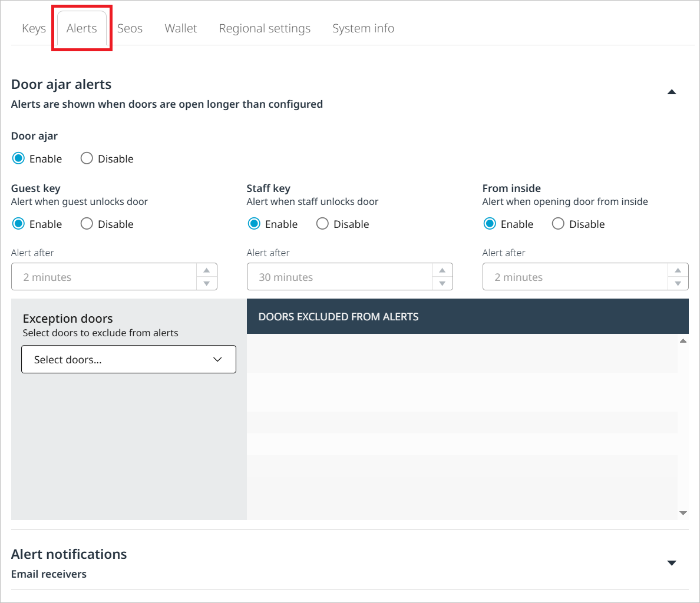Viewport: 700px width, 603px height.
Task: Decrease Staff key alert time with down arrow
Action: [x=442, y=283]
